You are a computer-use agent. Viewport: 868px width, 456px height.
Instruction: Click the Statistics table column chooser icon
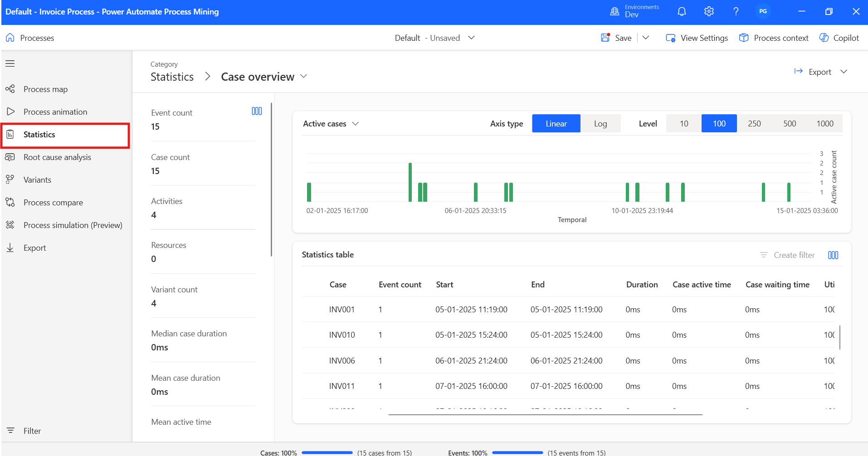tap(833, 255)
